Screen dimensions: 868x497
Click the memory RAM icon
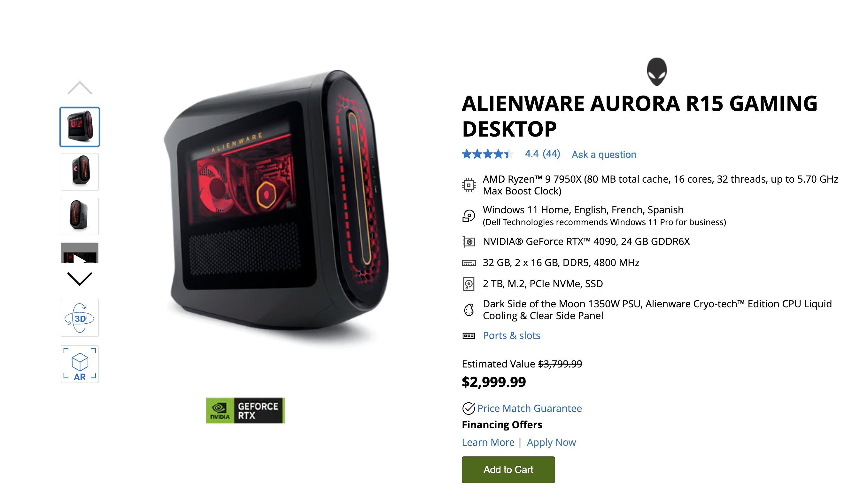tap(469, 263)
